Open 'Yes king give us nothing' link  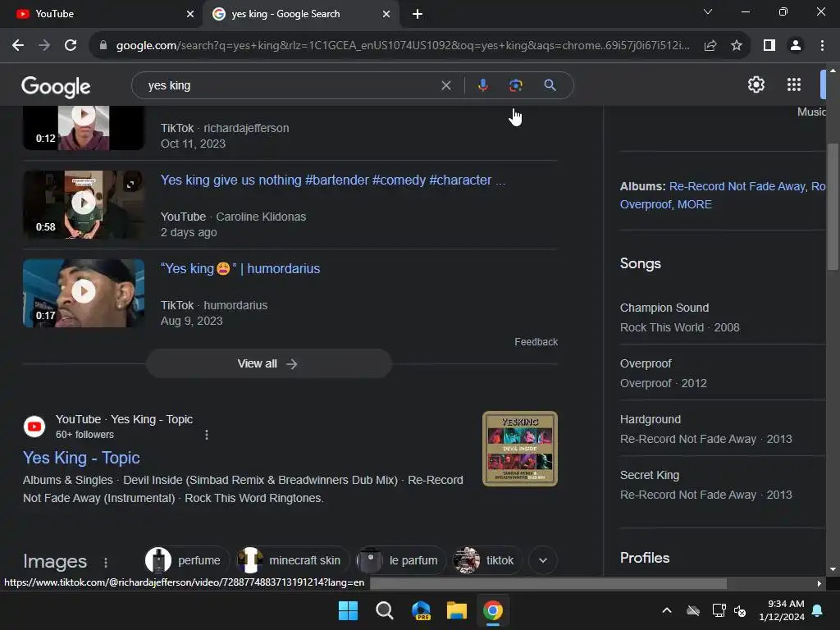(333, 180)
